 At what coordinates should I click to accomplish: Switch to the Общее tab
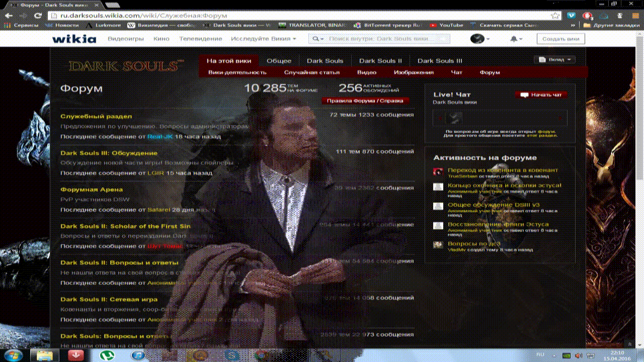pos(279,61)
